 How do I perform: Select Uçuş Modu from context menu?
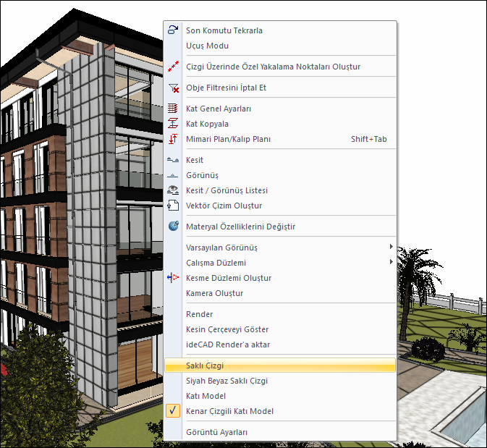[208, 46]
